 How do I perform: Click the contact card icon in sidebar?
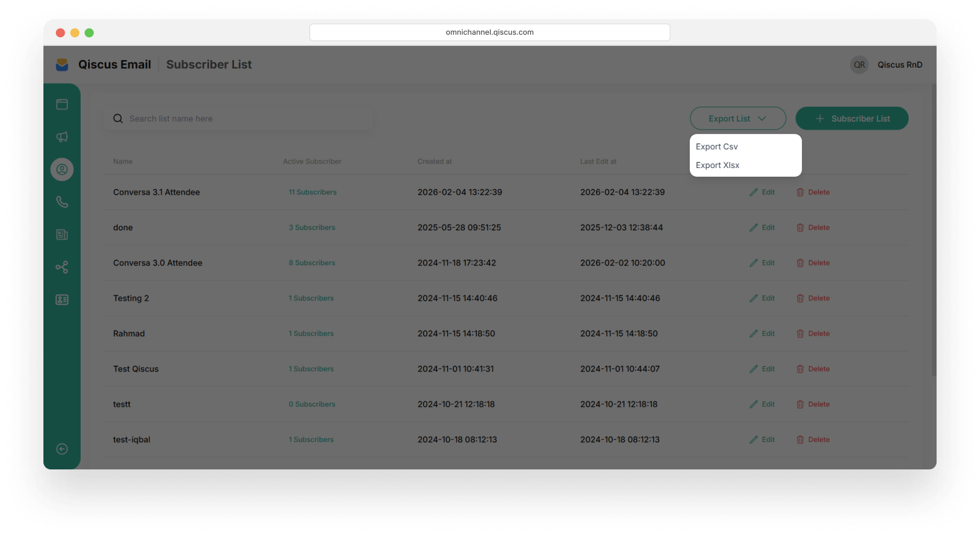pos(62,300)
